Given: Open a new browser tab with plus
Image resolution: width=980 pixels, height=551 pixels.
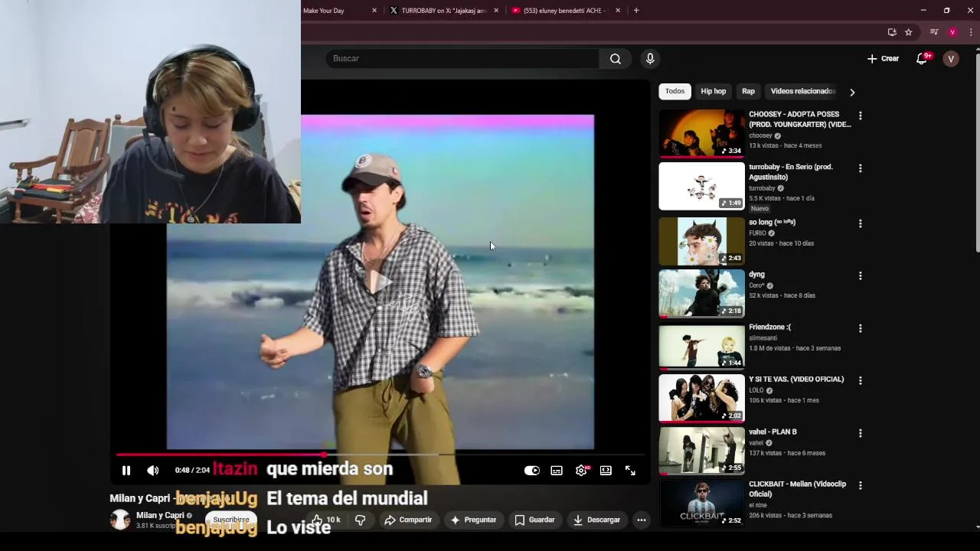Looking at the screenshot, I should click(636, 11).
